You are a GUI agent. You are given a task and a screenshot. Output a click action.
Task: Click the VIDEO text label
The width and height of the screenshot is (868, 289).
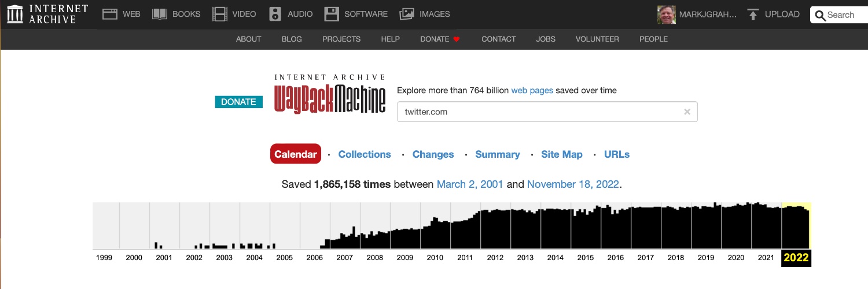tap(244, 14)
